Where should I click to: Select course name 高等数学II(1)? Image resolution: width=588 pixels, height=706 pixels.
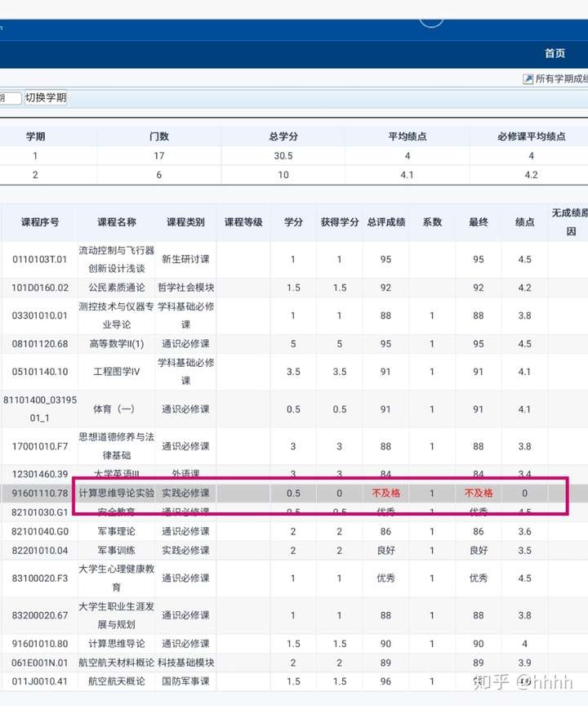point(117,344)
